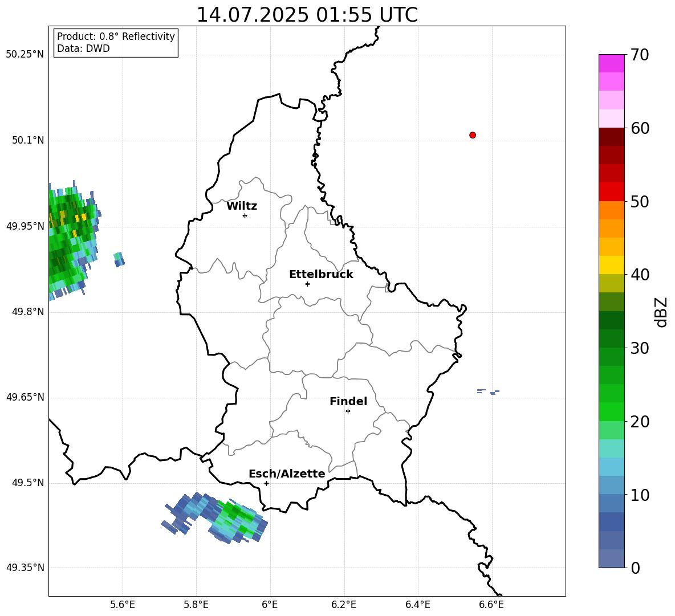The image size is (675, 616).
Task: Click the tiny blue echo east of Findel
Action: pos(488,391)
